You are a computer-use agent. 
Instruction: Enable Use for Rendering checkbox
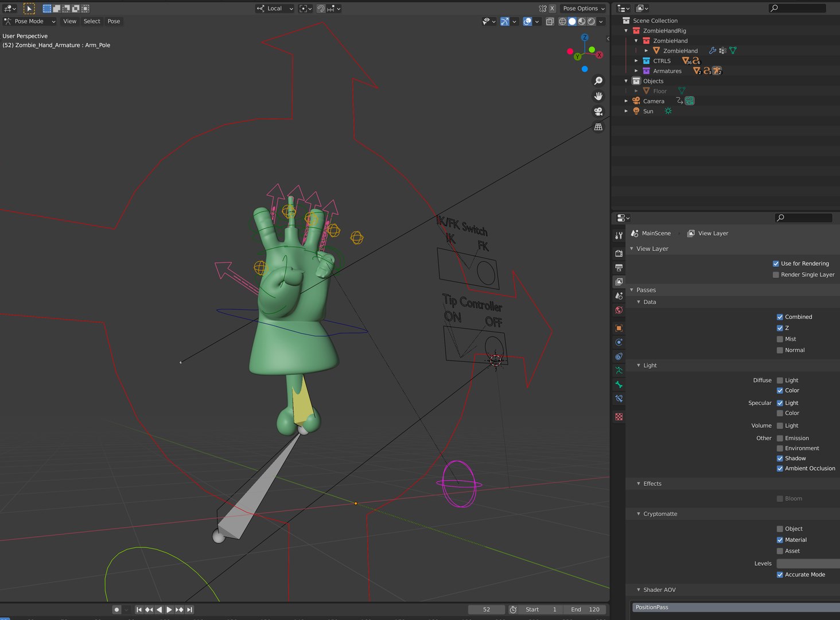(x=776, y=264)
